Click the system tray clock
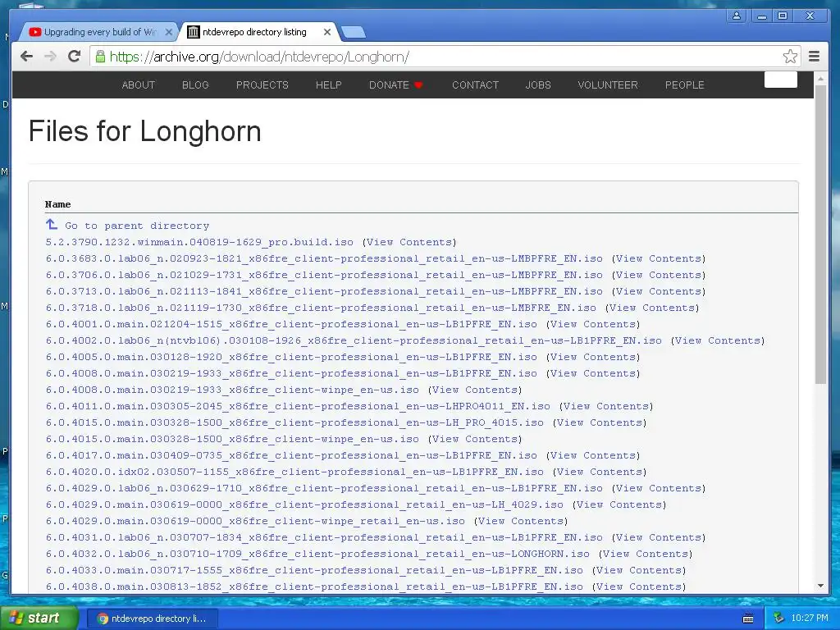This screenshot has height=630, width=840. click(x=810, y=619)
